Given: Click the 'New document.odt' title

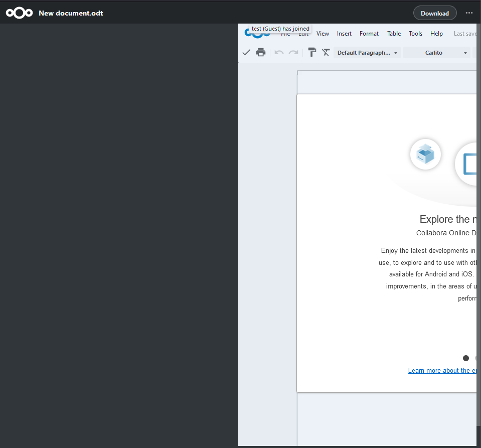Looking at the screenshot, I should tap(71, 13).
